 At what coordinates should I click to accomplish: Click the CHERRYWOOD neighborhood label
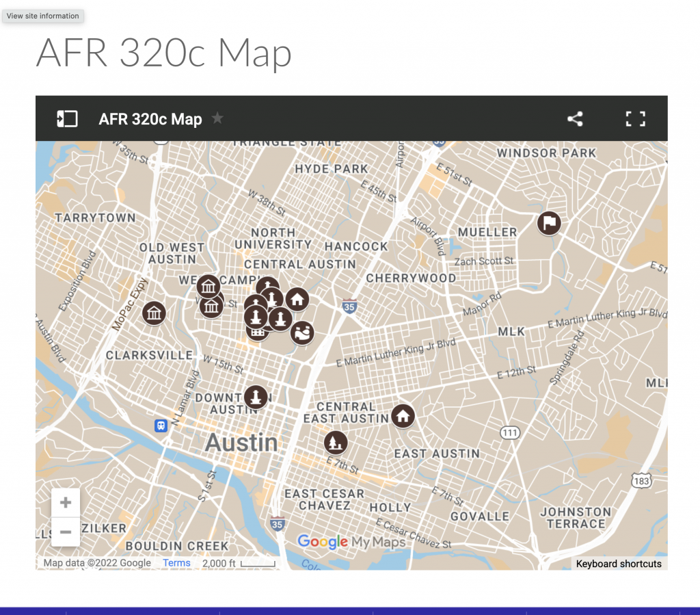411,278
